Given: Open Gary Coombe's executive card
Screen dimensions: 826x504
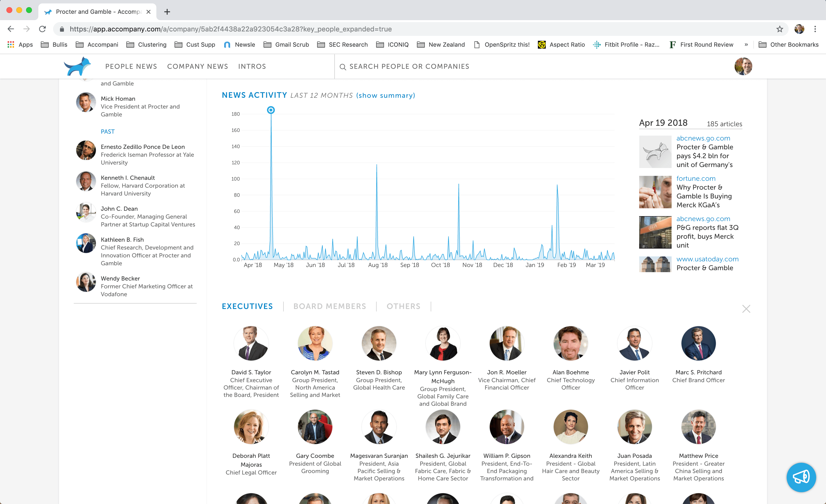Looking at the screenshot, I should [x=315, y=442].
